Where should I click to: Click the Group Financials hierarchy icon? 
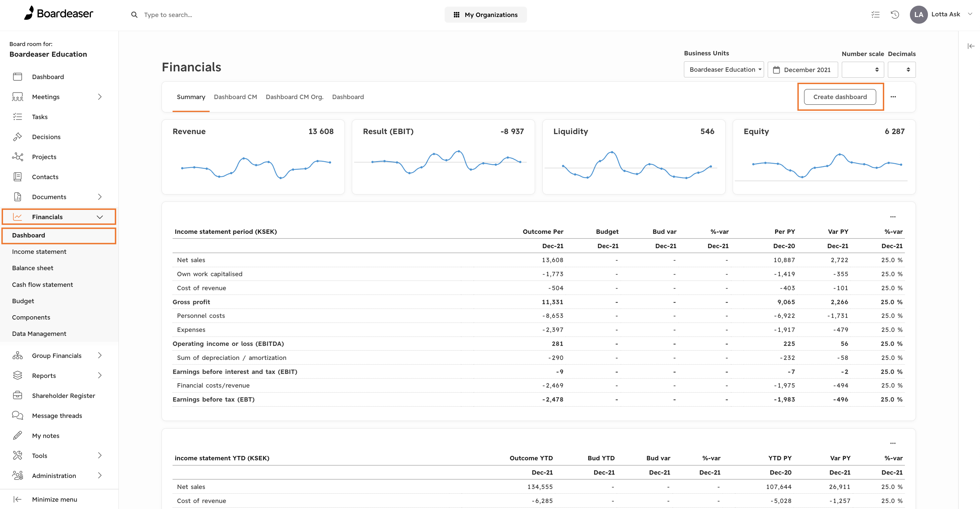click(x=17, y=356)
